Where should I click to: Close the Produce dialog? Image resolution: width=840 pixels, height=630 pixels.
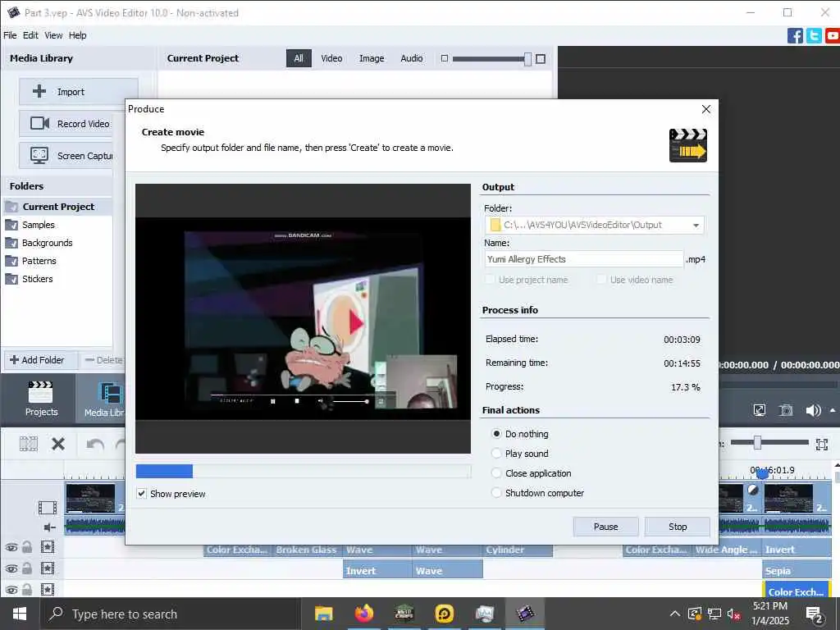706,109
